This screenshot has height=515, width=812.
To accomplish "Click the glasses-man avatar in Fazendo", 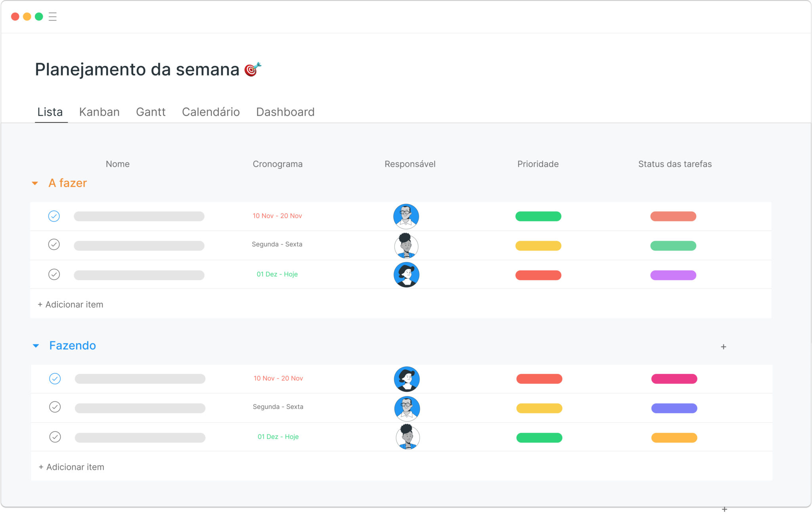I will 407,408.
